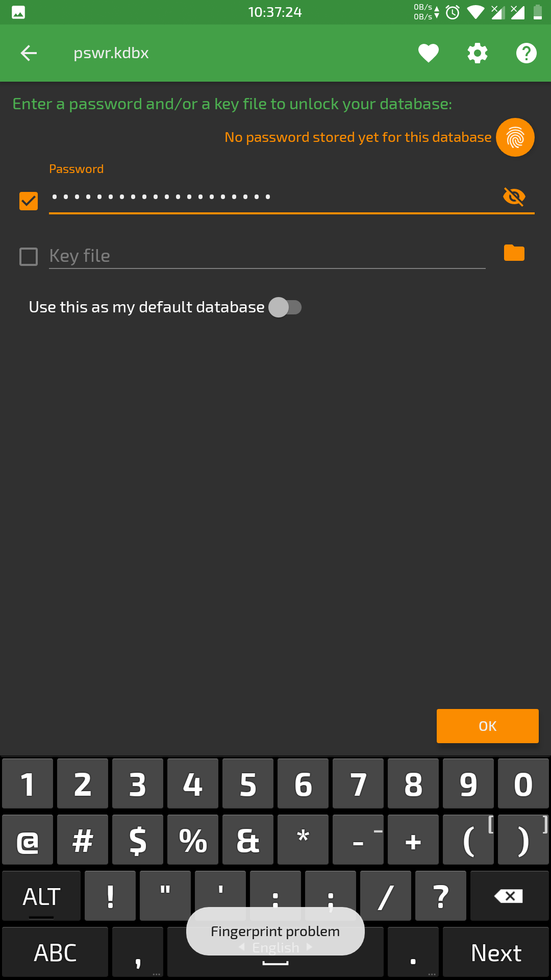Image resolution: width=551 pixels, height=980 pixels.
Task: Switch keyboard to ABC letters
Action: pos(55,952)
